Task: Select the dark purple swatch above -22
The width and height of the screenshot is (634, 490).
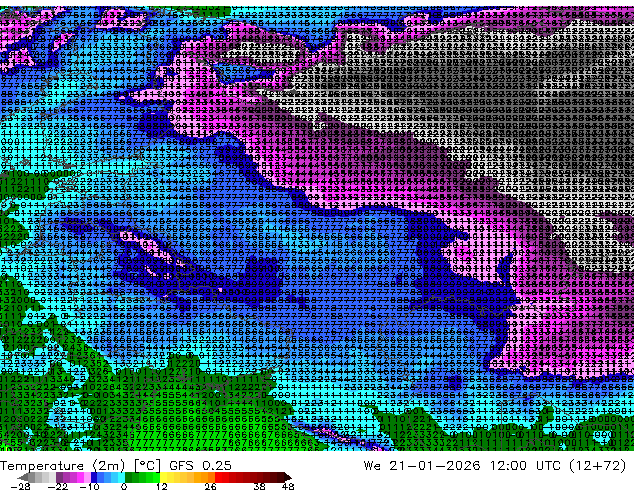Action: (x=59, y=477)
